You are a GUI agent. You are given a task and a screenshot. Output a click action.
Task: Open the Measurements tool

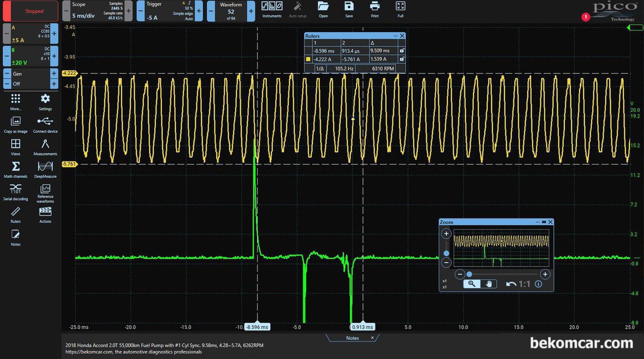click(x=45, y=147)
